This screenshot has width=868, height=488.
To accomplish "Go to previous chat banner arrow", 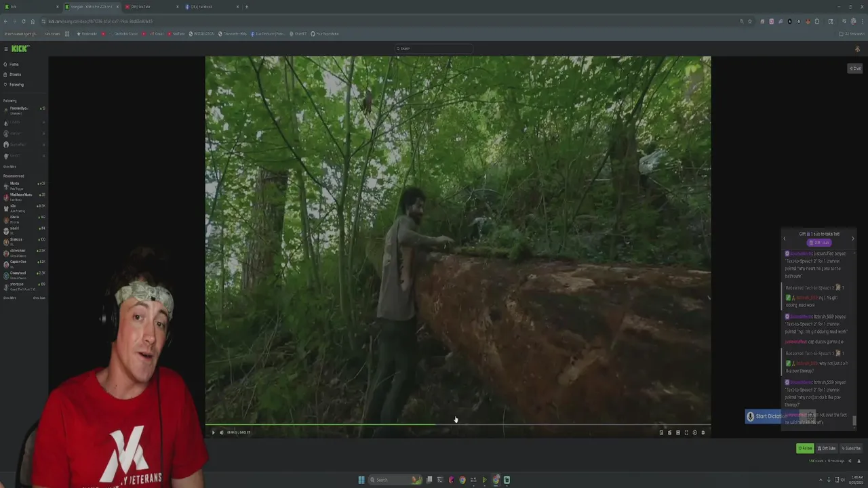I will [x=785, y=238].
